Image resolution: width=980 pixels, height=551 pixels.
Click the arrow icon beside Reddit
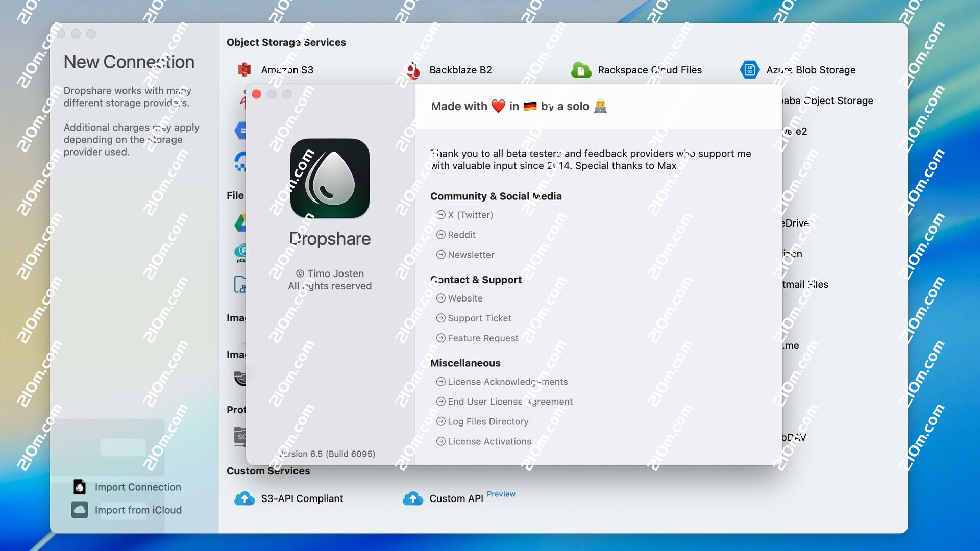441,235
